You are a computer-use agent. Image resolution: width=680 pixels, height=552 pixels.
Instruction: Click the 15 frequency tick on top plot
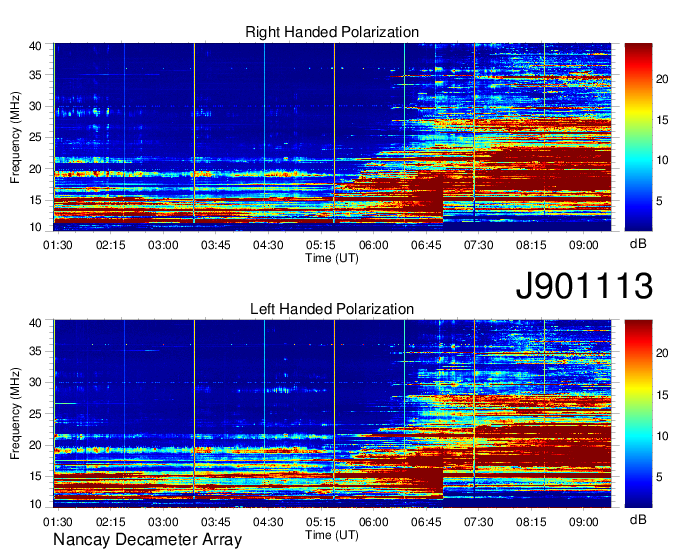(x=36, y=200)
